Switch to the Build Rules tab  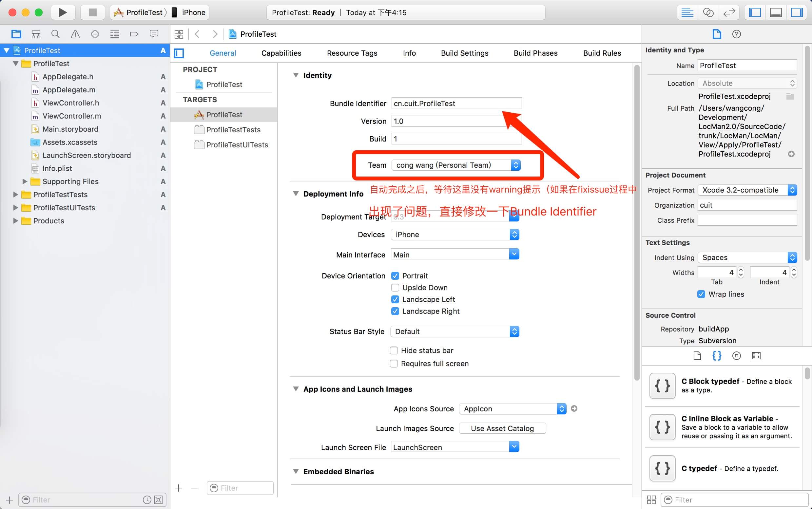602,53
